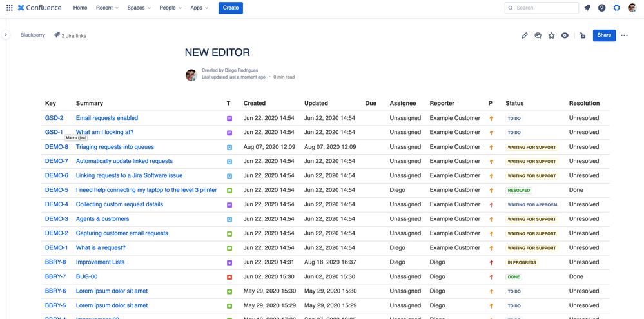Screen dimensions: 644x319
Task: Open the inline comments icon
Action: pos(538,35)
